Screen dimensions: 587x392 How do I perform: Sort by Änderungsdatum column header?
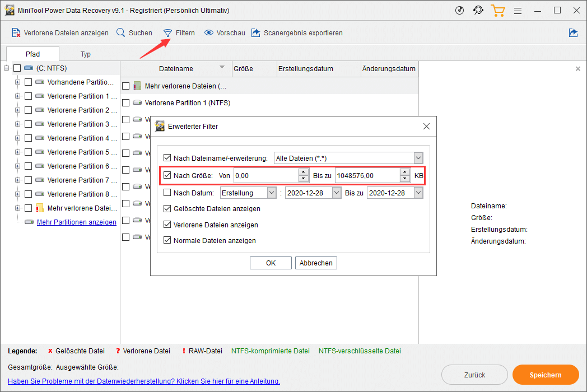click(389, 68)
